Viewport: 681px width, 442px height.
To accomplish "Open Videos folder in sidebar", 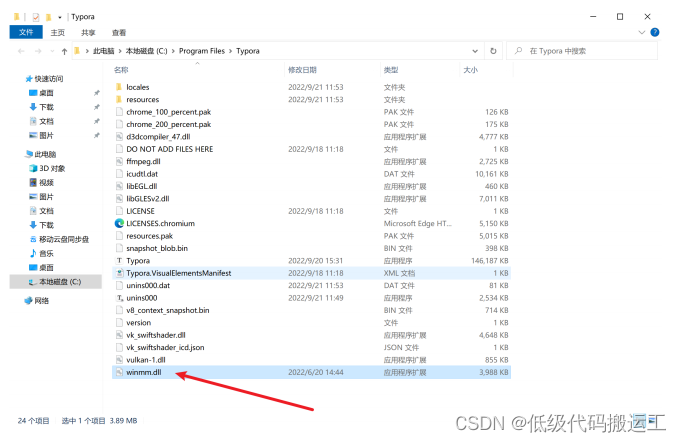I will (x=41, y=182).
